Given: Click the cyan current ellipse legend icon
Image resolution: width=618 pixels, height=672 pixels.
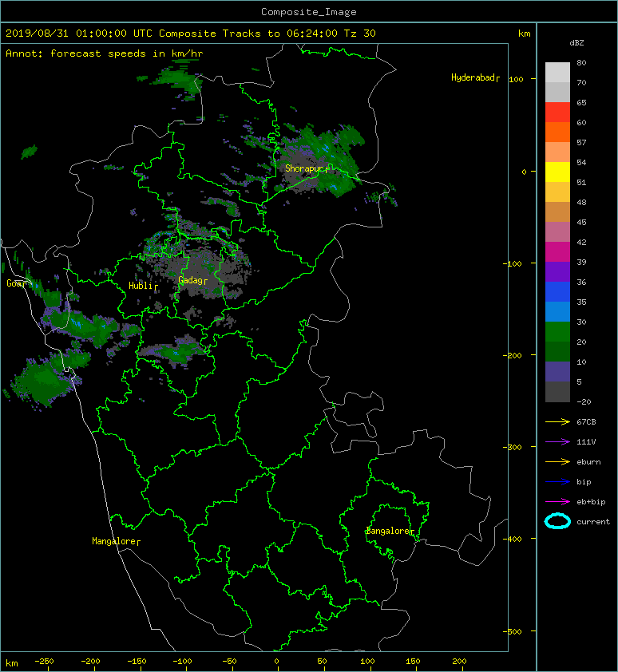Looking at the screenshot, I should [557, 521].
